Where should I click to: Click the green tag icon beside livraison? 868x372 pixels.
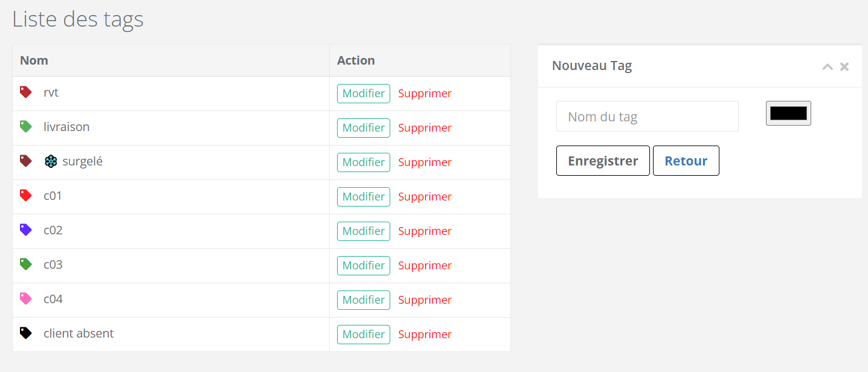point(25,126)
